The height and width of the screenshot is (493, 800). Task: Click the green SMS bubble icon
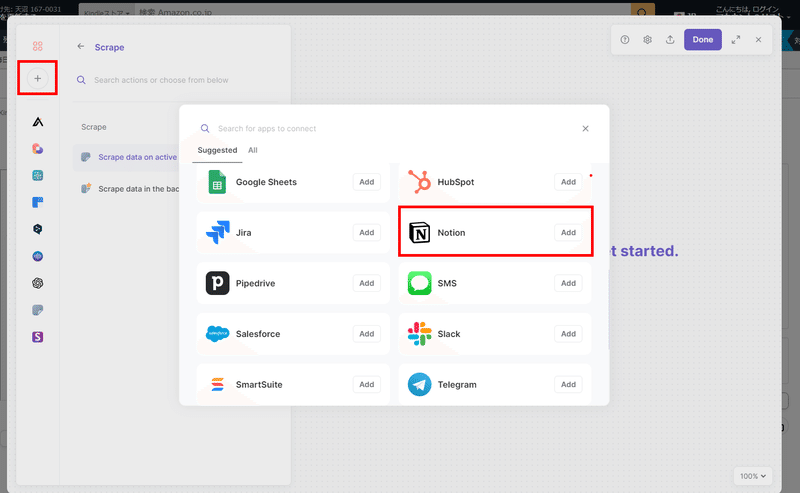point(419,283)
